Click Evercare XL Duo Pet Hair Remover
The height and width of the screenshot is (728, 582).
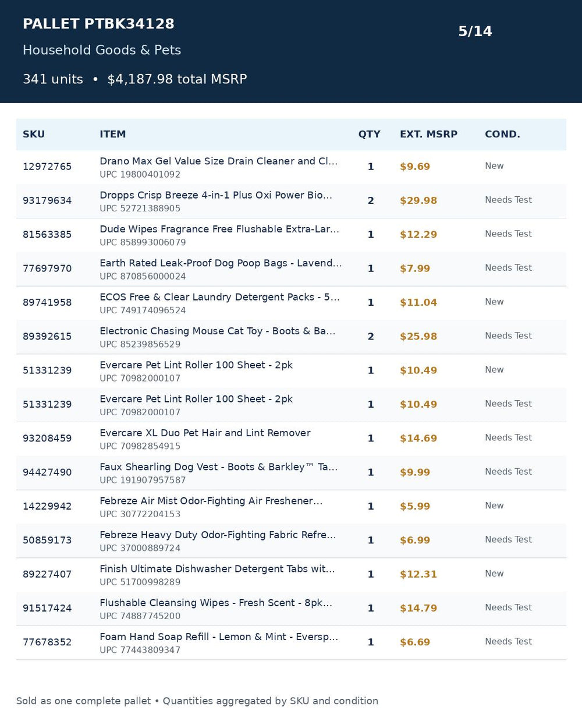205,433
